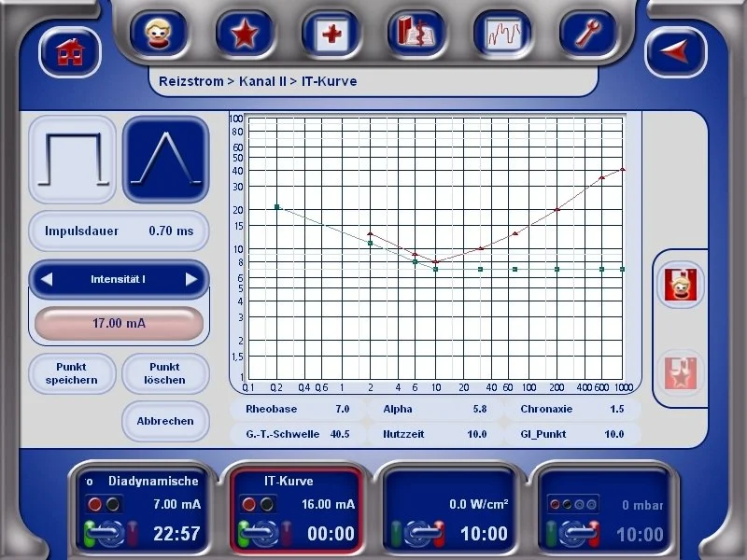The image size is (747, 560).
Task: Click the electrode indicator in Diadynamische panel
Action: click(x=104, y=504)
